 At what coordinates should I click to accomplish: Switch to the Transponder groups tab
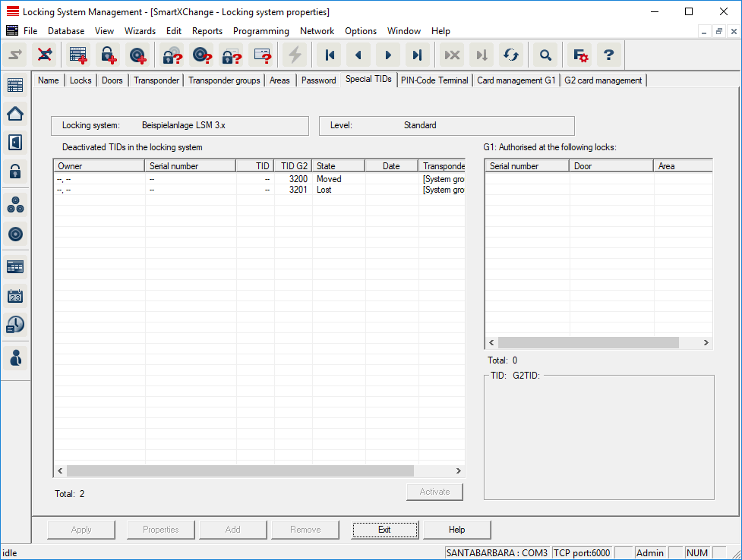(224, 80)
